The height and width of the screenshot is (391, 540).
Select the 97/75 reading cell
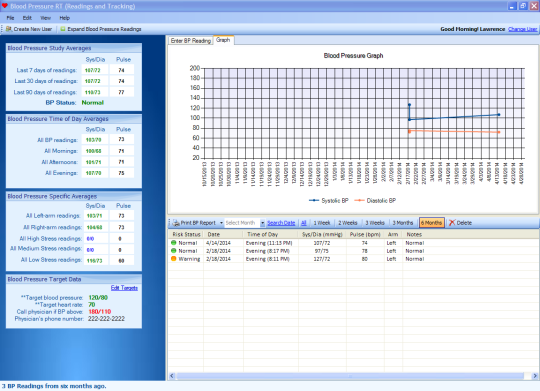(x=322, y=251)
